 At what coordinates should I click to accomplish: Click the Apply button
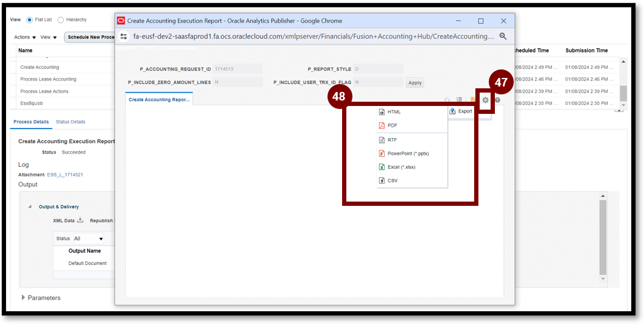point(415,83)
